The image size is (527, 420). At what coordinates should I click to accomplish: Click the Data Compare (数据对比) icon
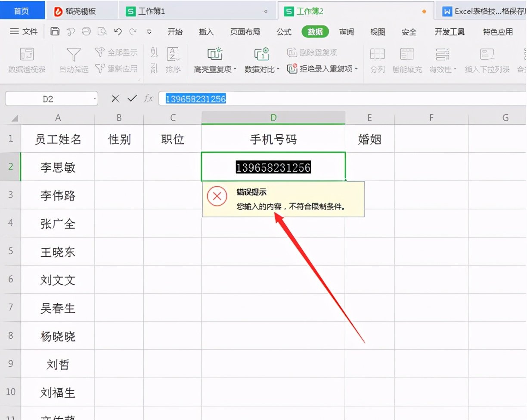[261, 54]
